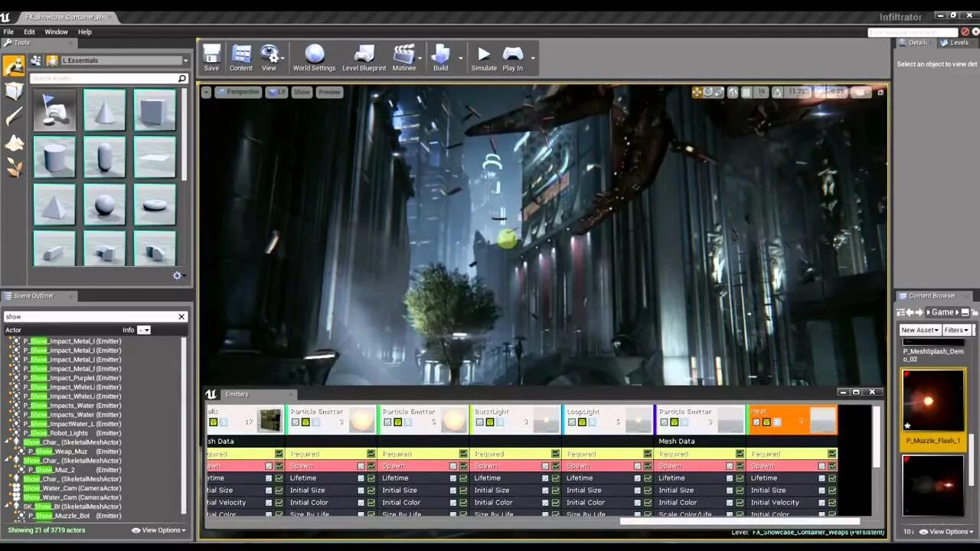Open the L Essentials category dropdown
The height and width of the screenshot is (551, 980).
124,60
